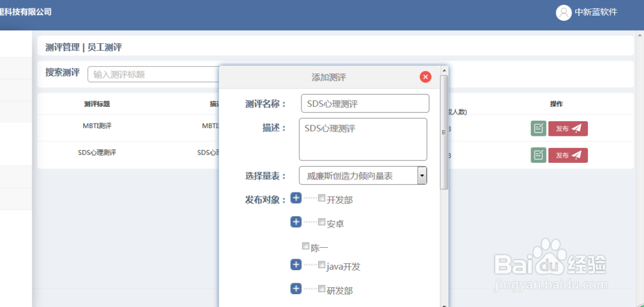The height and width of the screenshot is (307, 644).
Task: Click the 添加测评 dialog title
Action: pos(328,77)
